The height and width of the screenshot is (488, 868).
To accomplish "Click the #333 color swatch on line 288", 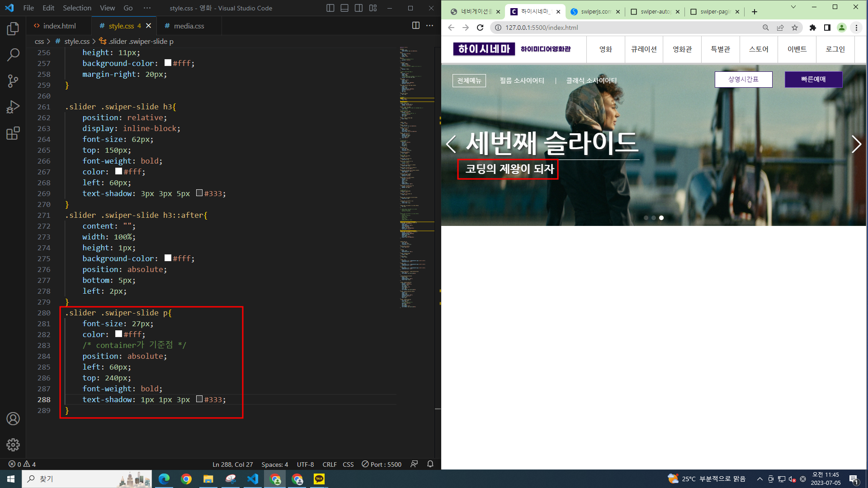I will 199,399.
